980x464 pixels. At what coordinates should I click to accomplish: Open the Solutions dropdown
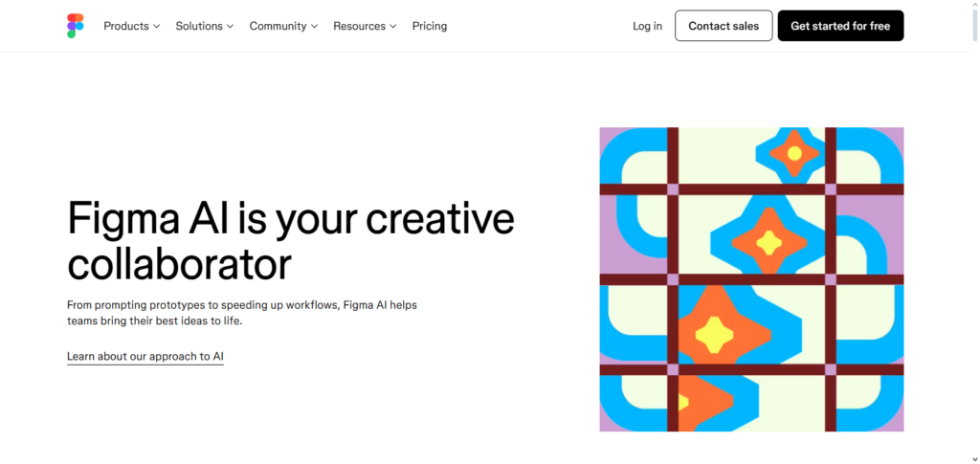pyautogui.click(x=205, y=26)
